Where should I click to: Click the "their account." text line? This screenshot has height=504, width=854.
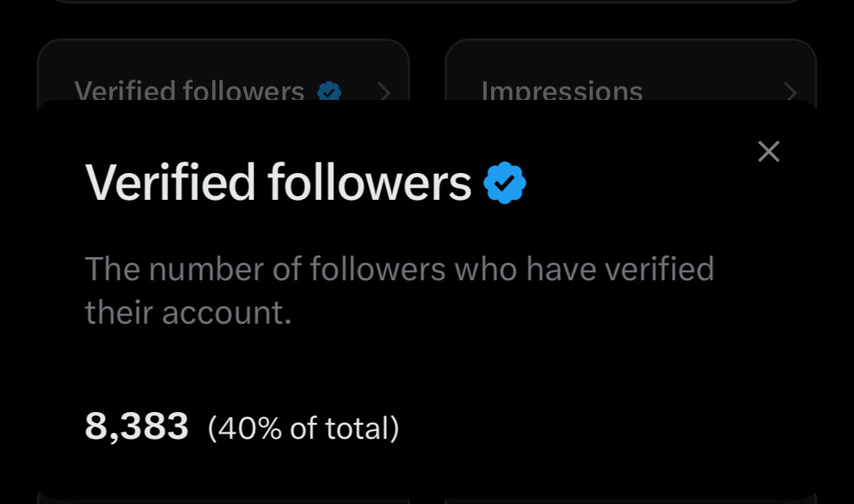click(188, 312)
